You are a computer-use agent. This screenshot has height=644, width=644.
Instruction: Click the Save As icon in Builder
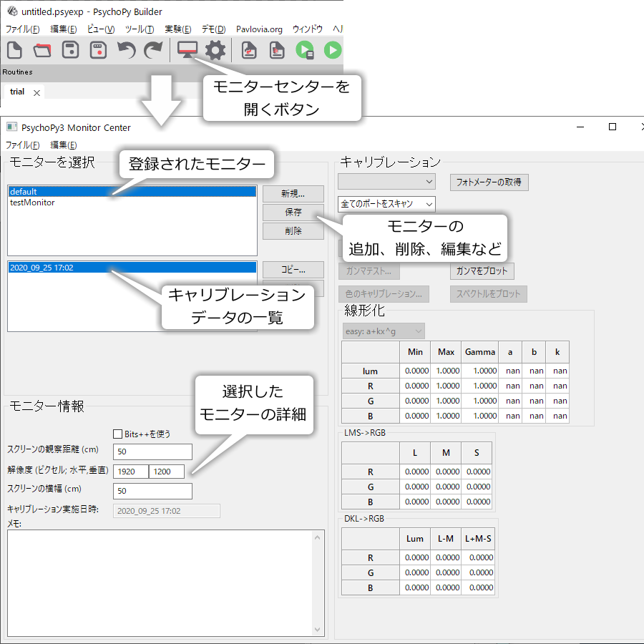click(x=98, y=51)
